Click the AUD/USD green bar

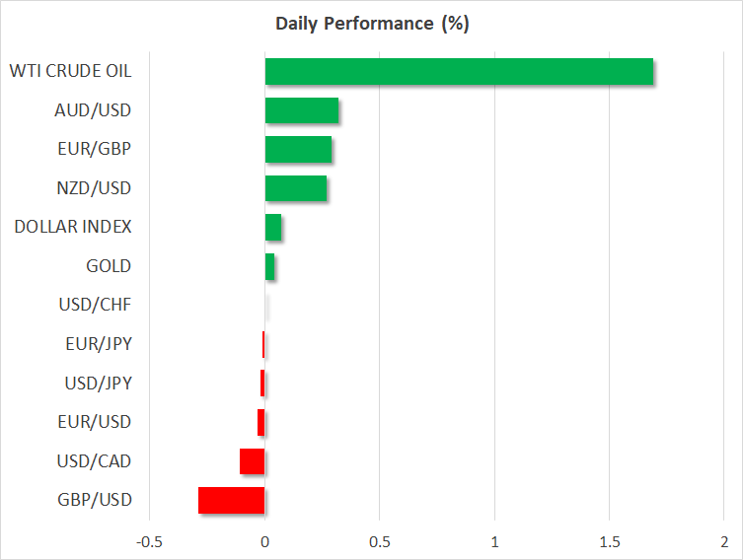(x=302, y=110)
